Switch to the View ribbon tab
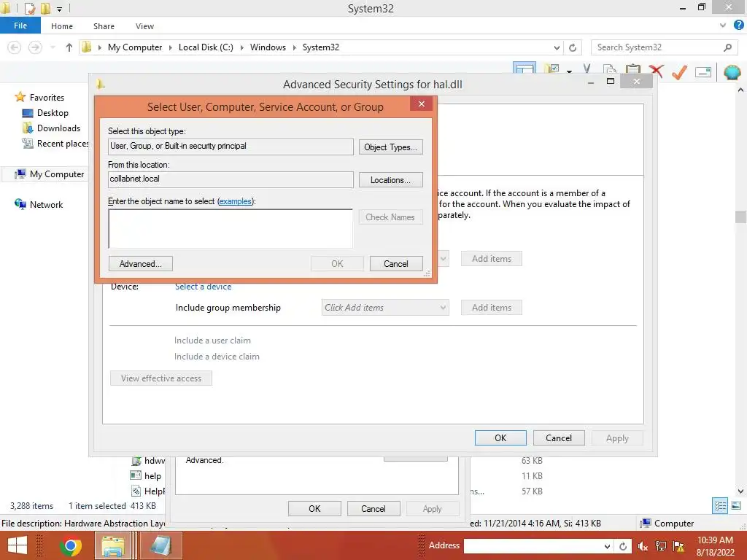The width and height of the screenshot is (747, 560). tap(144, 26)
